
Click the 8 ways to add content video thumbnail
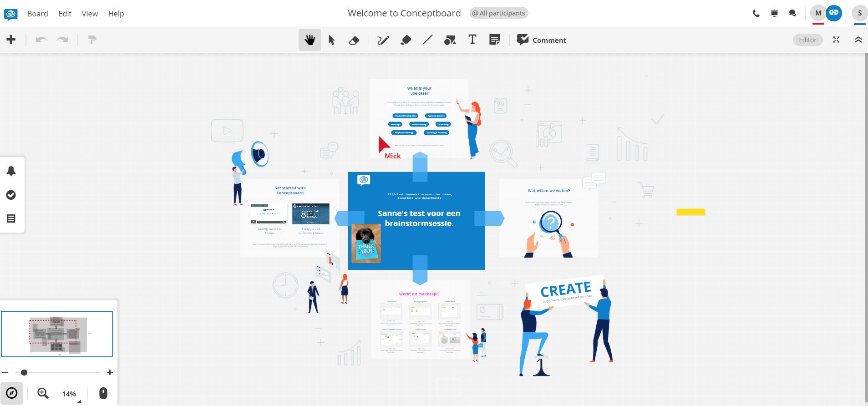311,214
